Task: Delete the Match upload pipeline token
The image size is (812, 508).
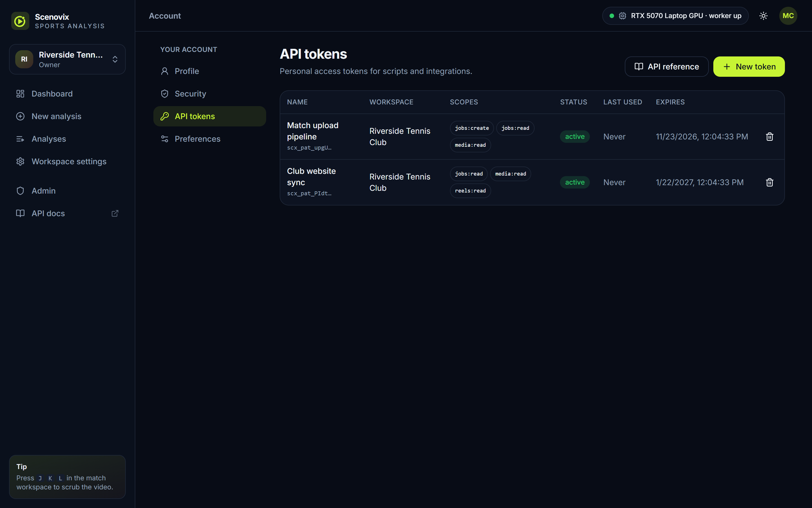Action: pos(769,136)
